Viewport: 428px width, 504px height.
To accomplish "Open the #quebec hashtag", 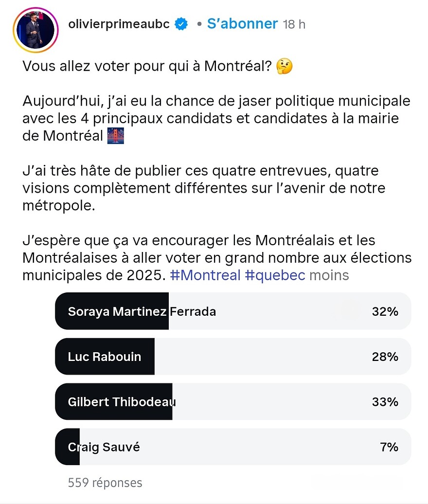I will pyautogui.click(x=275, y=275).
